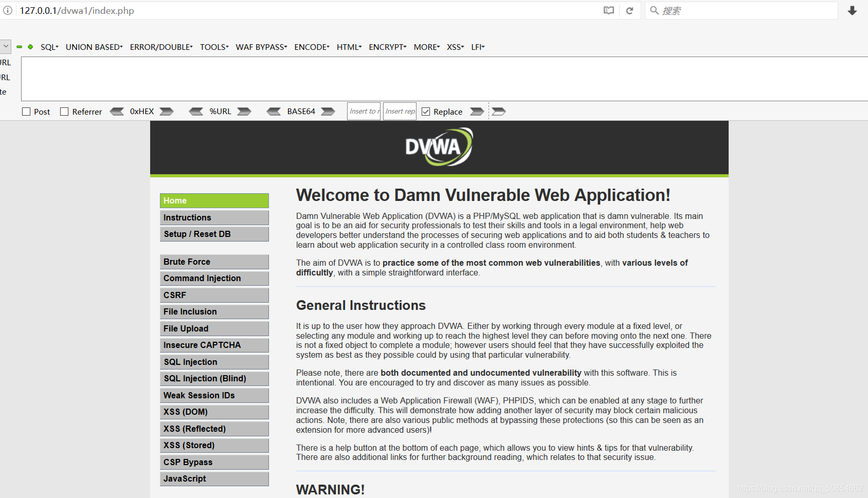Click the search magnifier icon
The width and height of the screenshot is (868, 498).
(x=654, y=10)
